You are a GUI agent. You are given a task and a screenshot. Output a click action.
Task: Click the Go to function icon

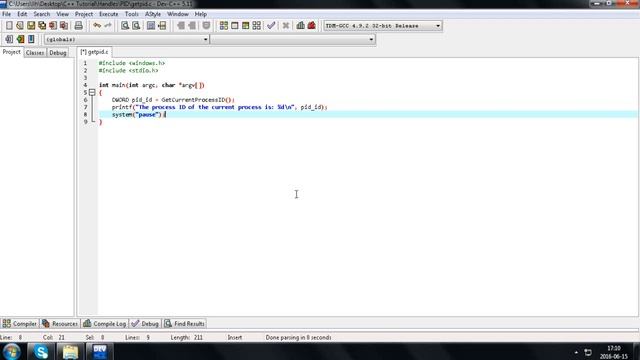point(151,26)
